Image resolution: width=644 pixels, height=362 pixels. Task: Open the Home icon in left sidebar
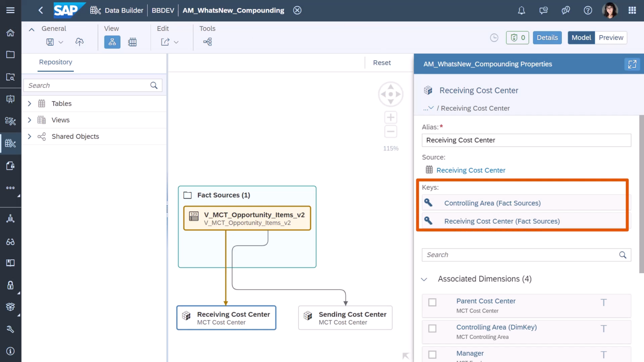coord(10,33)
